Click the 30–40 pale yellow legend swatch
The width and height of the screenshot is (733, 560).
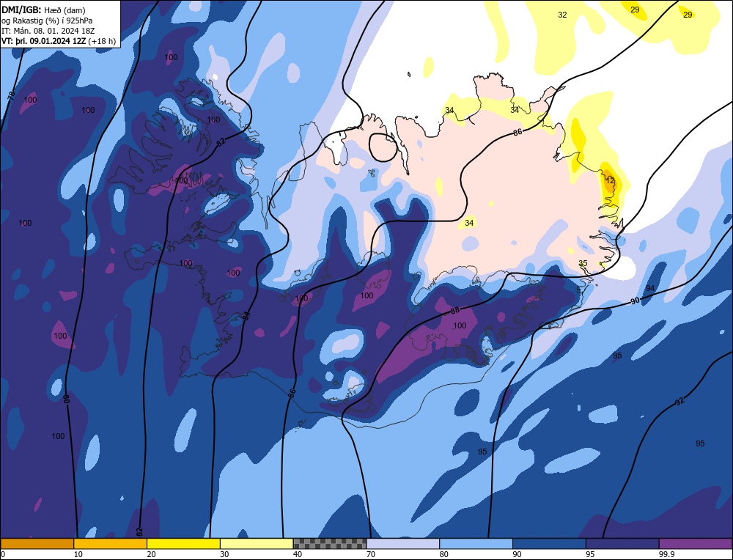coord(257,544)
